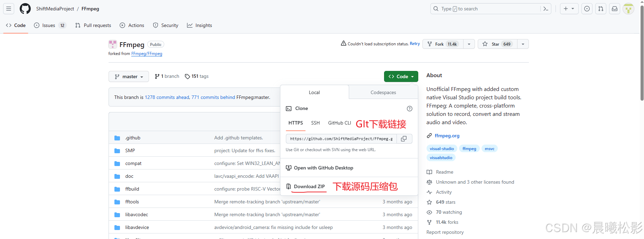Click the msvc topic tag
644x239 pixels.
(489, 149)
